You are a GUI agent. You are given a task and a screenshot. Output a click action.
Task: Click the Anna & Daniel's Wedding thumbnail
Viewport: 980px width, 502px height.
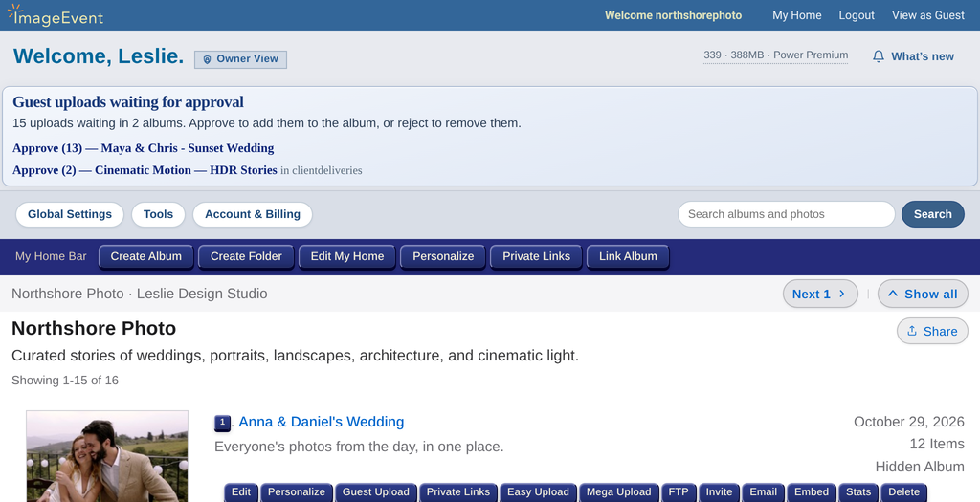107,456
